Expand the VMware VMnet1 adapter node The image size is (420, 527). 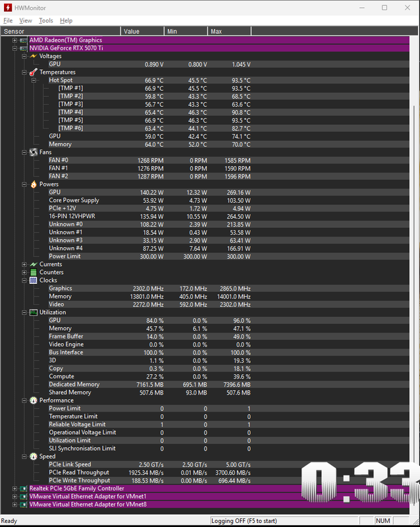click(14, 497)
